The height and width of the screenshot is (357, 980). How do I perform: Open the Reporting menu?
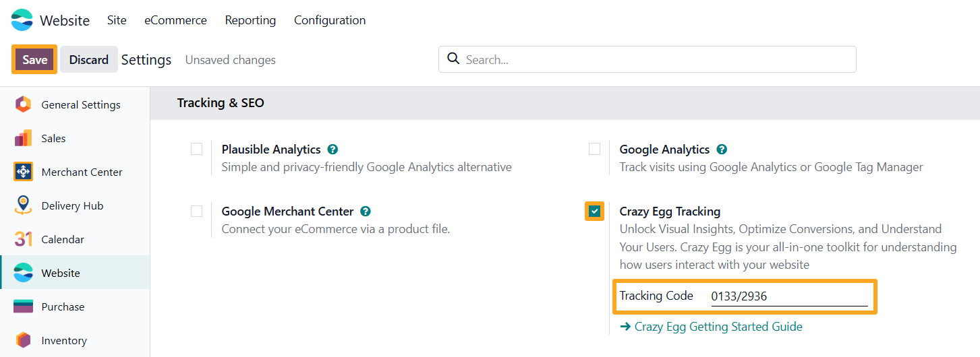click(x=250, y=20)
